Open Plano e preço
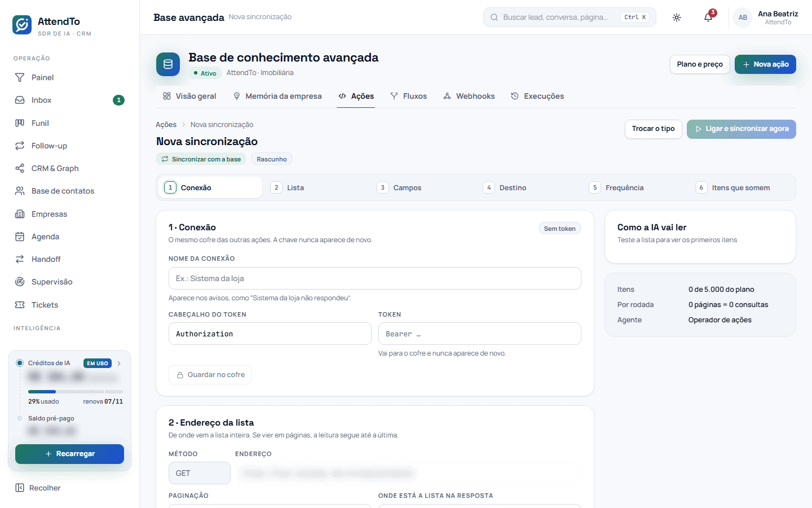 (700, 64)
